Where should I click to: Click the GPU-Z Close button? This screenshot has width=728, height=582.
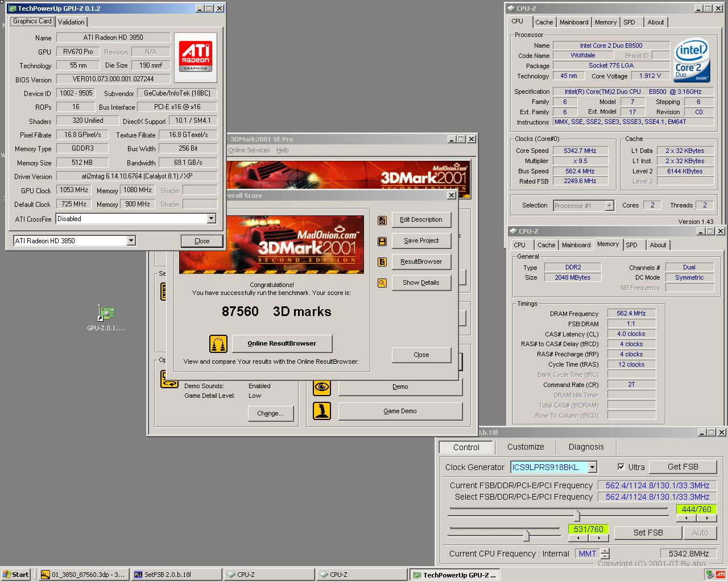202,241
